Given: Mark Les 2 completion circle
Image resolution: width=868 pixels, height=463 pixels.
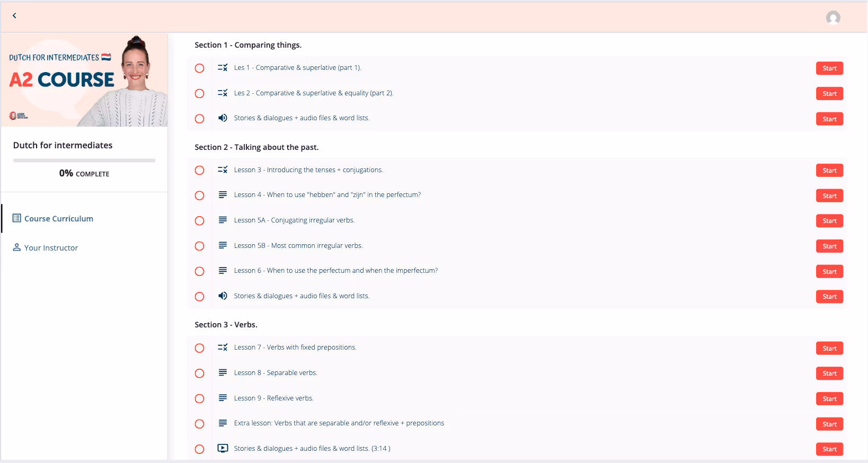Looking at the screenshot, I should [199, 94].
